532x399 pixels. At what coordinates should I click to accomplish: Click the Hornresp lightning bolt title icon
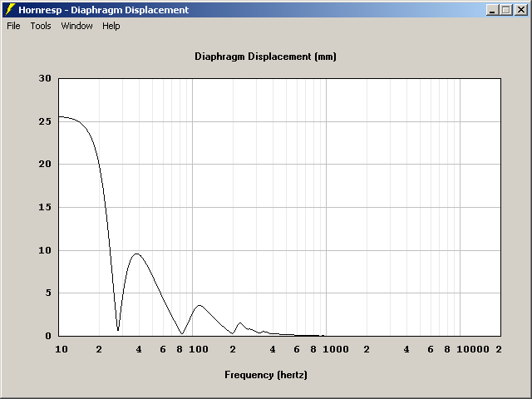11,10
